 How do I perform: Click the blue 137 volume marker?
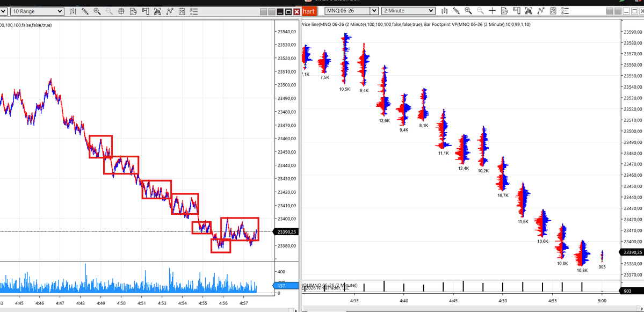pyautogui.click(x=286, y=286)
